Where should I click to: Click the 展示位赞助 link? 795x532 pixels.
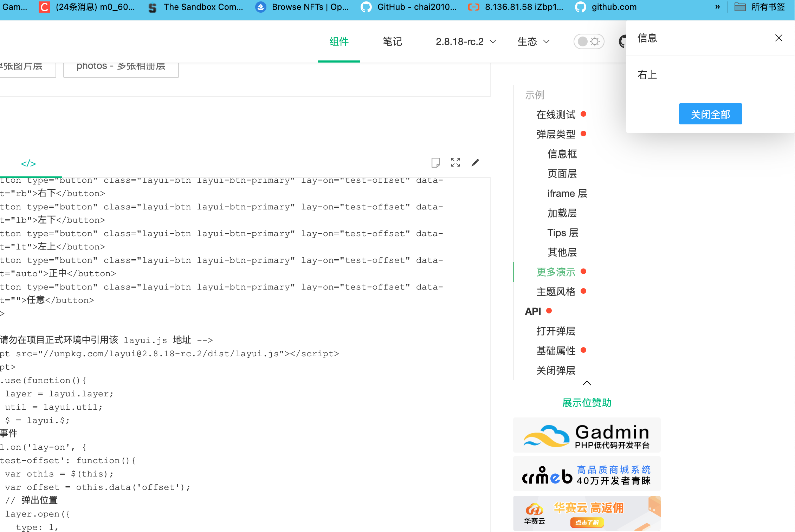587,403
